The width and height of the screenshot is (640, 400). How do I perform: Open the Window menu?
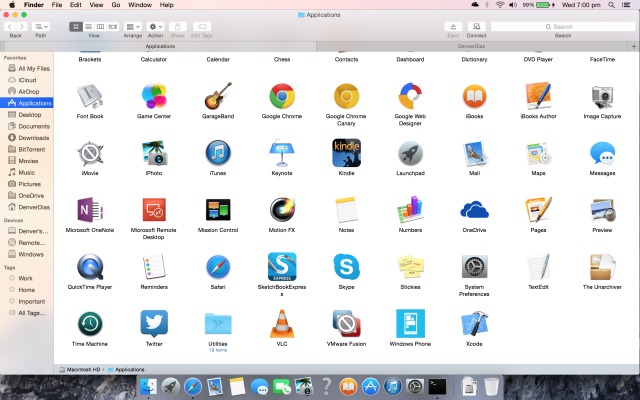140,5
